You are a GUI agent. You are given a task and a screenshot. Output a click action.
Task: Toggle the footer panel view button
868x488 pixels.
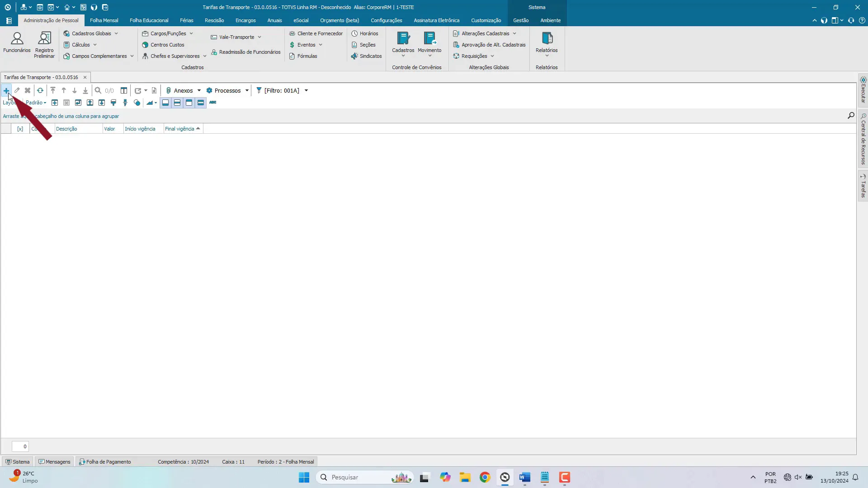165,103
